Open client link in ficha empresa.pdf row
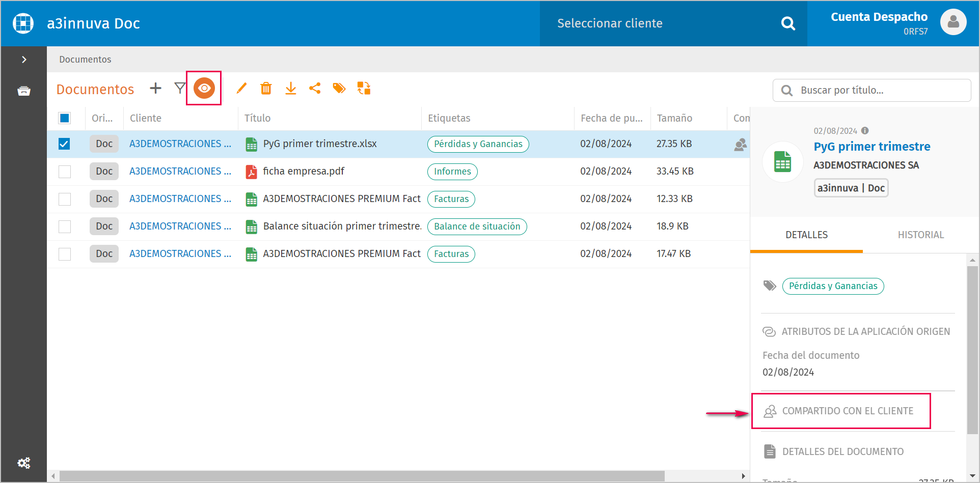This screenshot has width=980, height=483. 180,172
